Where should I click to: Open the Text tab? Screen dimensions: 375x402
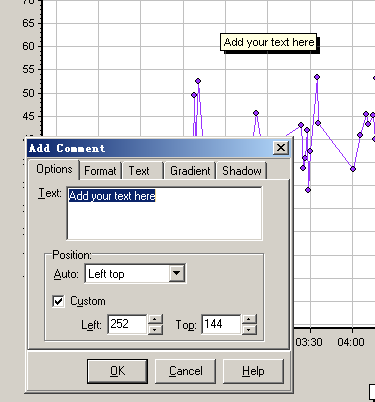[x=139, y=171]
